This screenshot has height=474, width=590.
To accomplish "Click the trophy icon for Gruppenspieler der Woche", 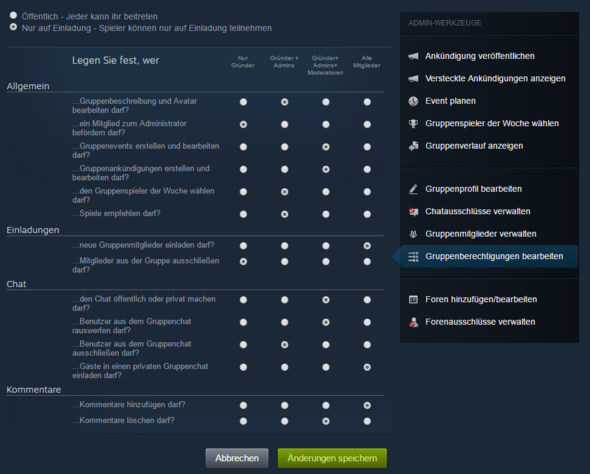I will [x=413, y=123].
